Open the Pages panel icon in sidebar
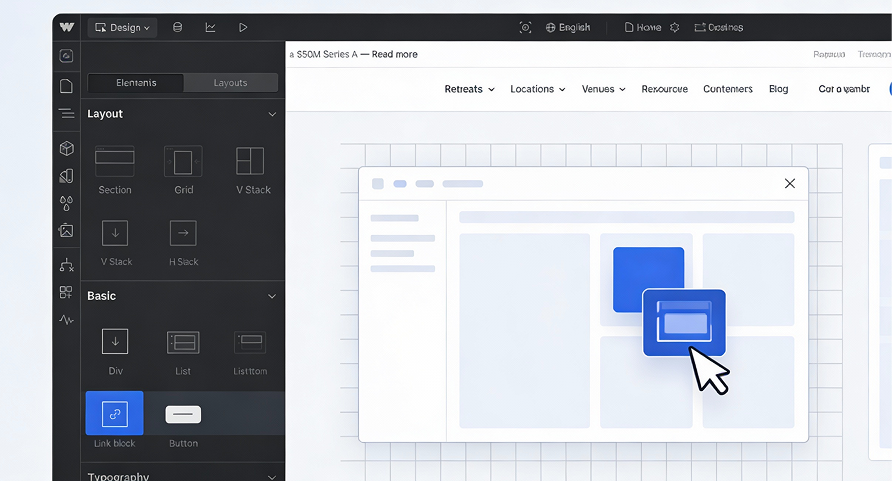 pyautogui.click(x=66, y=86)
